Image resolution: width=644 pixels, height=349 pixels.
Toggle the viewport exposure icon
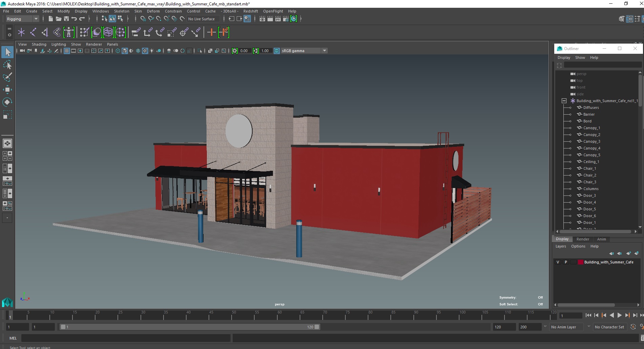[x=235, y=51]
